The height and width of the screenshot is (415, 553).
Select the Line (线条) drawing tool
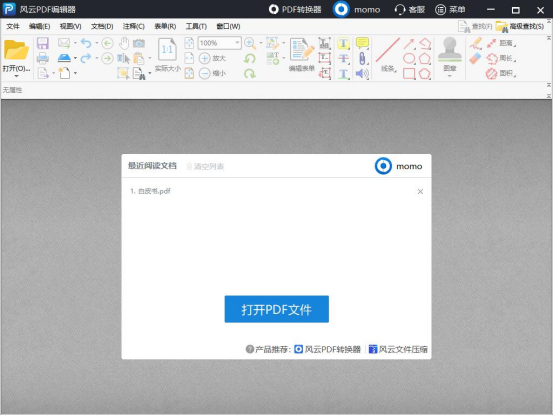(388, 50)
